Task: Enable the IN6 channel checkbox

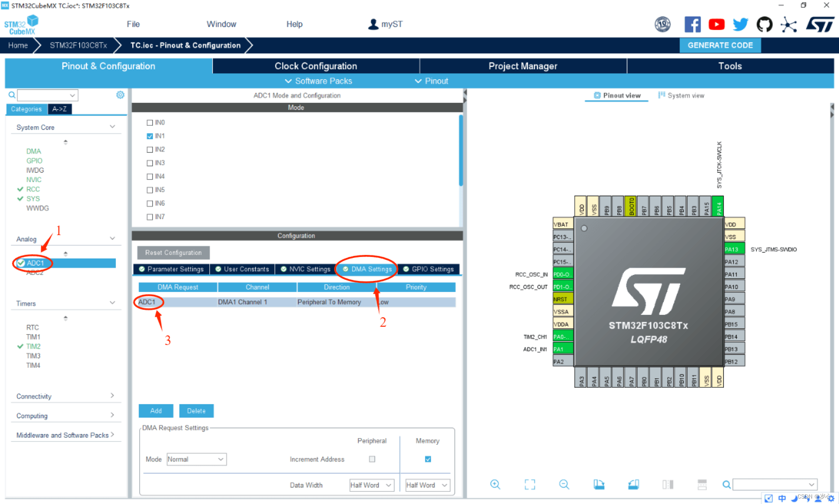Action: tap(150, 204)
